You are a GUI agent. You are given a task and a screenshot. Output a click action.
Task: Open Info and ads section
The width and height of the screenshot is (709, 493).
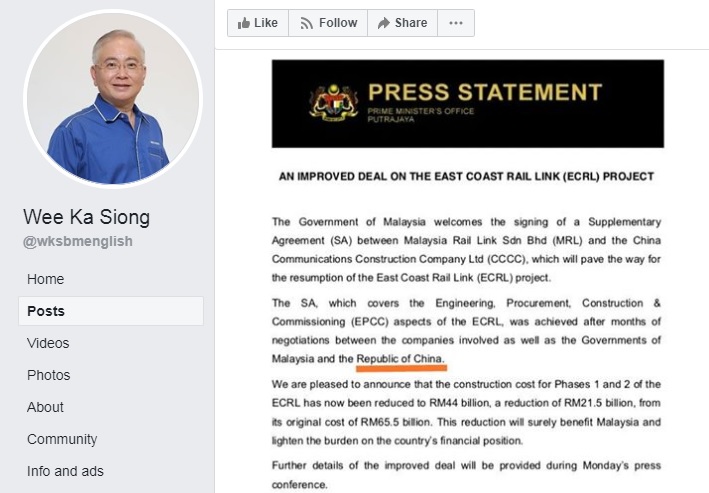(x=65, y=471)
